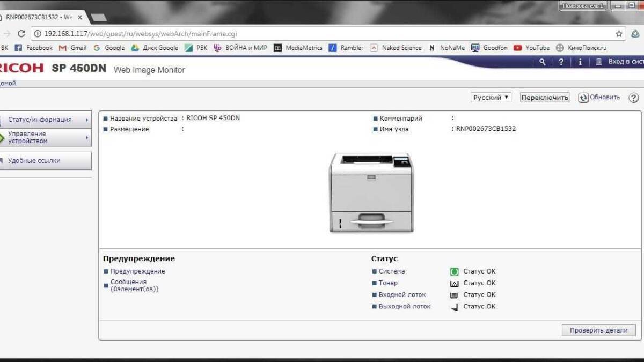
Task: Click Вход в систему login link
Action: (620, 62)
